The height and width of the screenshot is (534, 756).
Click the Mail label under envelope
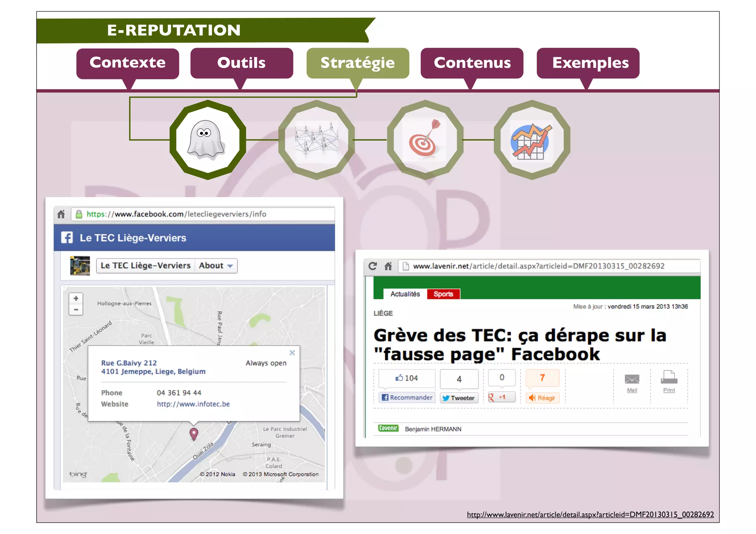pos(632,390)
